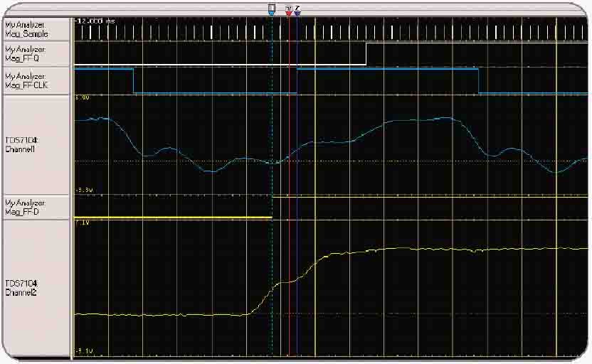Click the second Mag_FF-CLK falling edge
Image resolution: width=592 pixels, height=364 pixels.
[478, 81]
